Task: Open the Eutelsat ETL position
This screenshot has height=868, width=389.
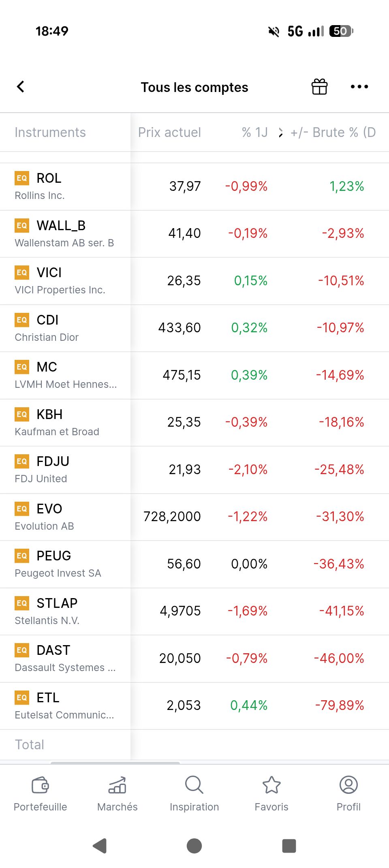Action: point(194,706)
